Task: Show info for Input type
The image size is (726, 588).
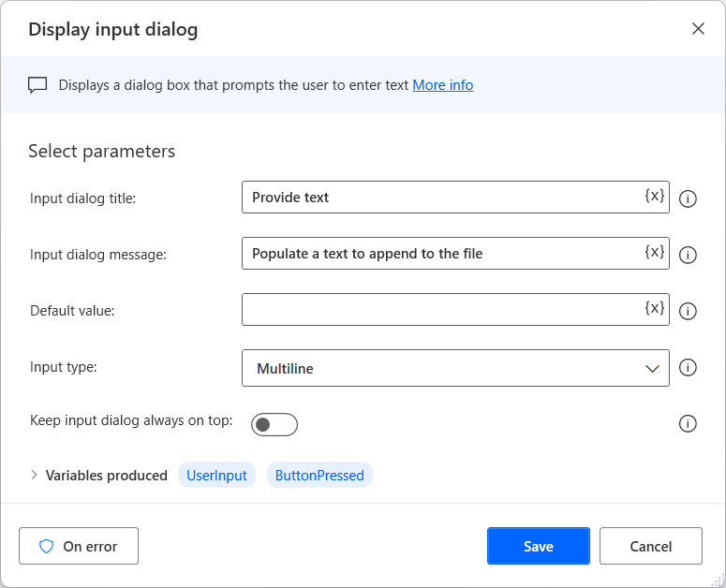Action: [688, 367]
